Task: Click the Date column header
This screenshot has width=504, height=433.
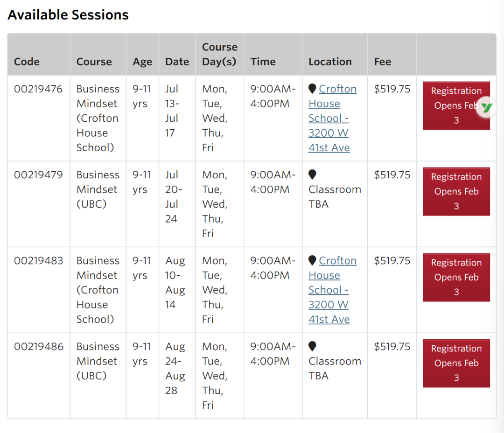Action: 177,62
